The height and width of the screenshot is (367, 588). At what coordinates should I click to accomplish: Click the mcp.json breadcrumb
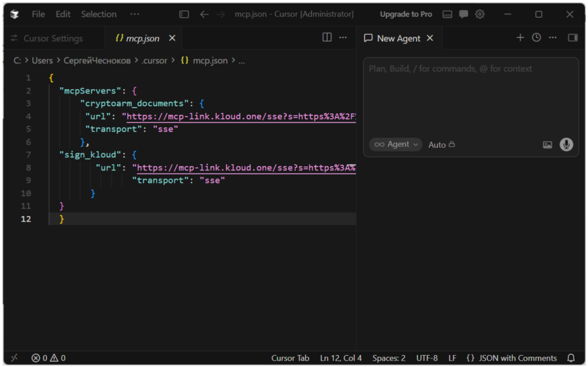[x=210, y=60]
